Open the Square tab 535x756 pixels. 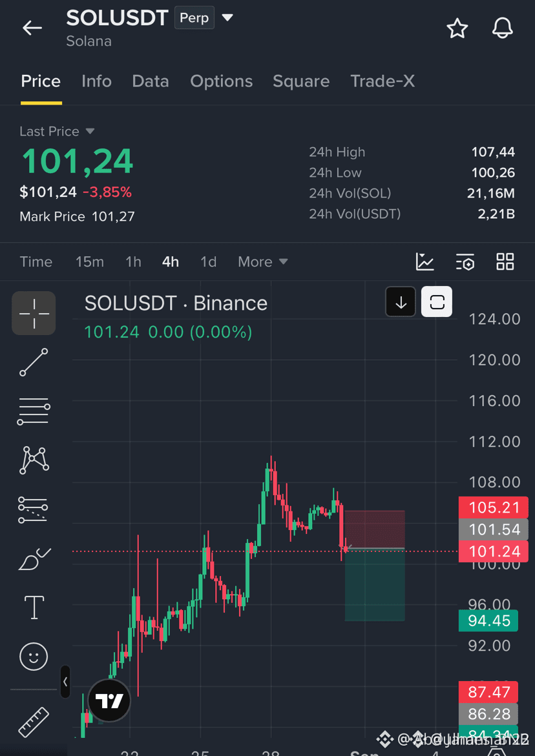[301, 81]
